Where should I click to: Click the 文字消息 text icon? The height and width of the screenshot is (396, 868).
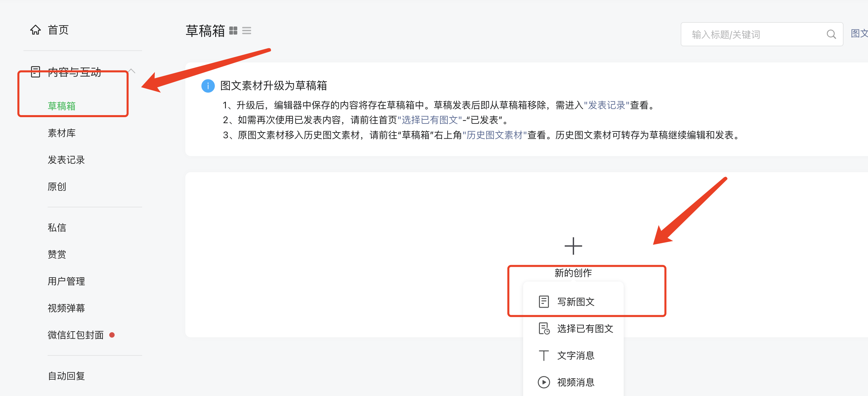[x=544, y=355]
